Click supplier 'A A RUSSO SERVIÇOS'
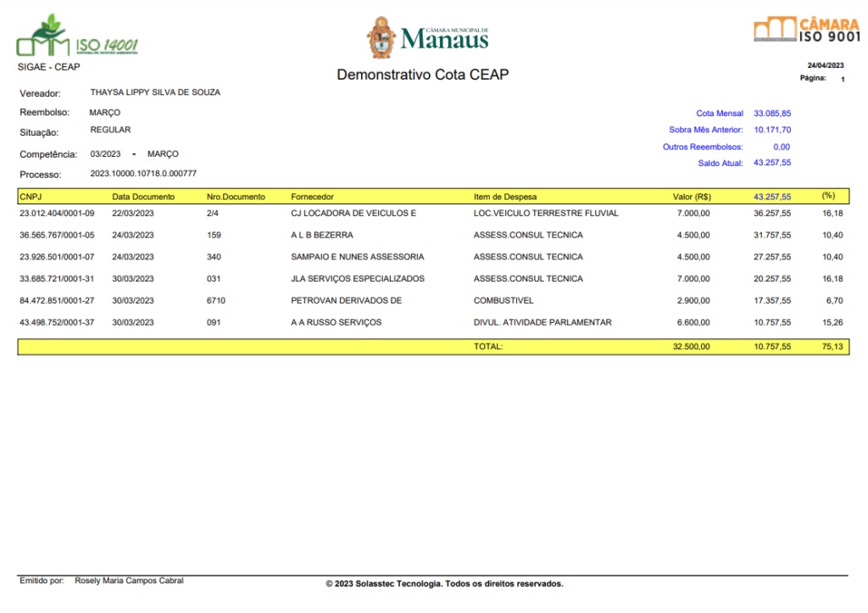The width and height of the screenshot is (868, 613). tap(336, 322)
